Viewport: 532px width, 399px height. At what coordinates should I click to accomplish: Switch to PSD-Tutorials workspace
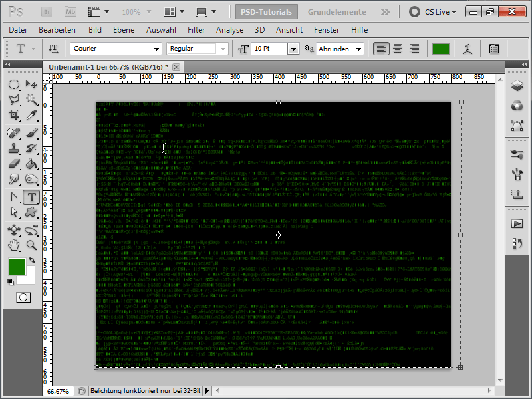click(x=267, y=12)
